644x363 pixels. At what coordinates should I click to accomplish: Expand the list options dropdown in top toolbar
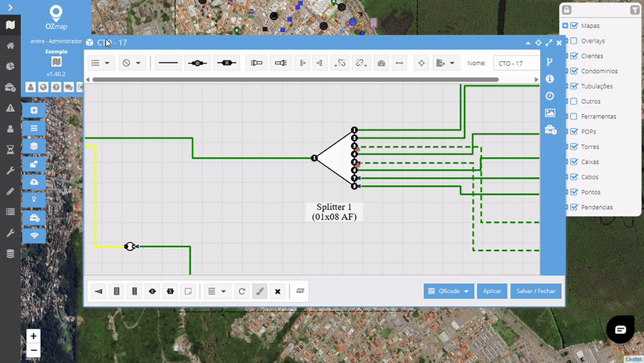pyautogui.click(x=101, y=63)
